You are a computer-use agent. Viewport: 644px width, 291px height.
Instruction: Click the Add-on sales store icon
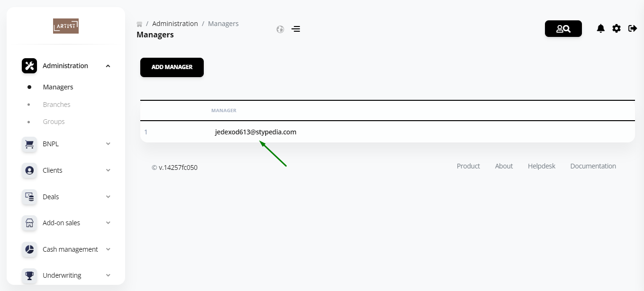click(x=29, y=223)
